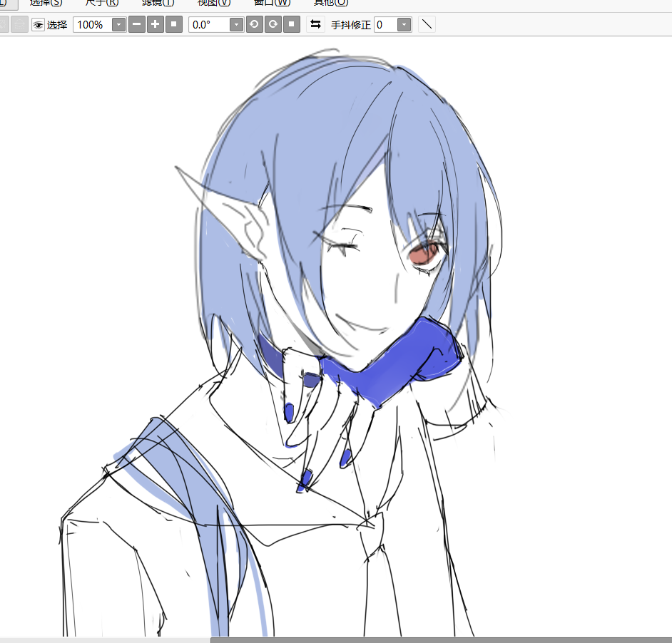Reset the canvas rotation angle
672x643 pixels.
tap(291, 25)
